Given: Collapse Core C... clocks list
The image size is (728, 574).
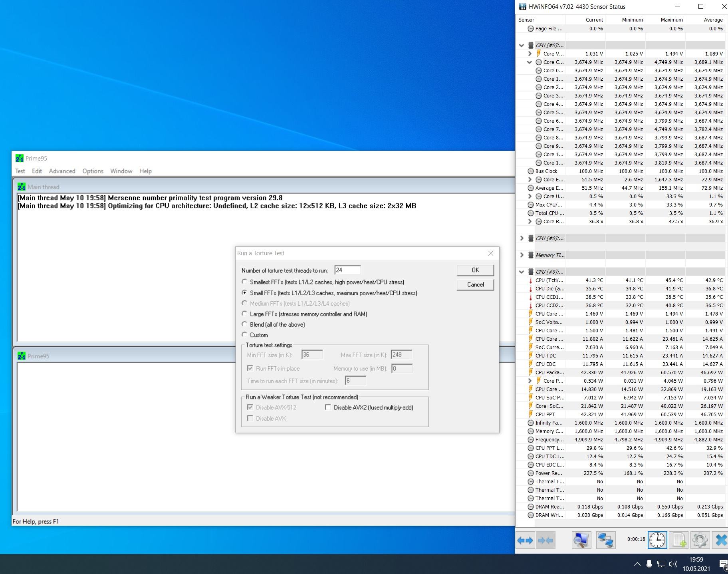Looking at the screenshot, I should click(530, 62).
